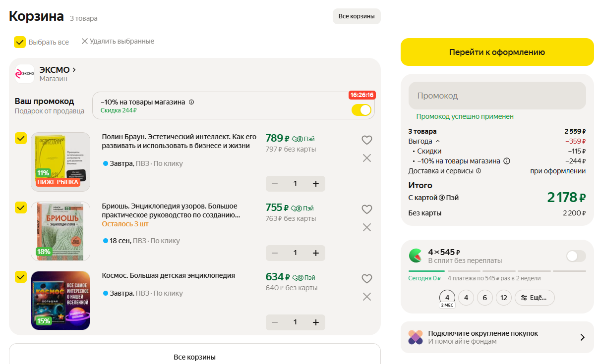
Task: Click the Промокод input field
Action: click(497, 96)
